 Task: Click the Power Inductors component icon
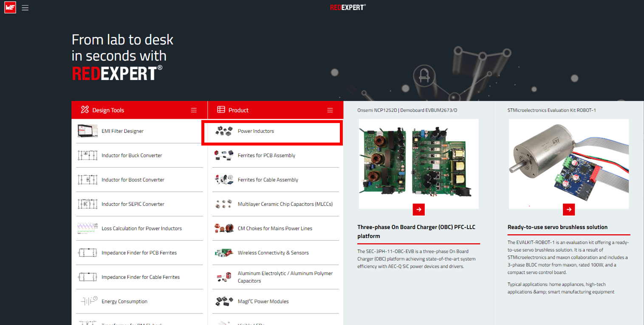(224, 131)
